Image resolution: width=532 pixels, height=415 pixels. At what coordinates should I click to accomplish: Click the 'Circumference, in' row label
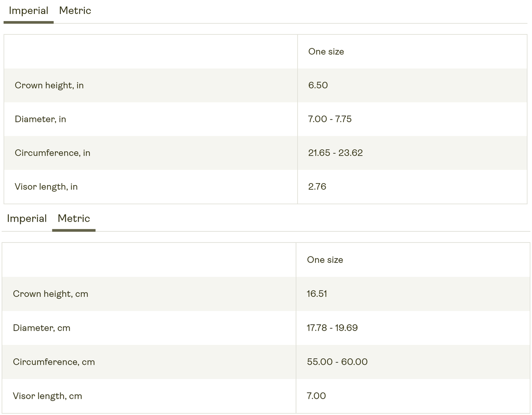coord(53,153)
